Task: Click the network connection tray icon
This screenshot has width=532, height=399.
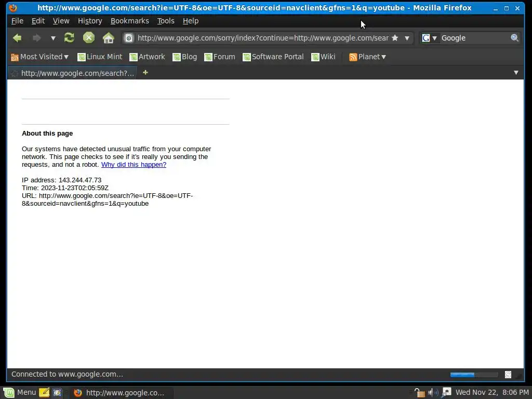Action: [x=446, y=393]
